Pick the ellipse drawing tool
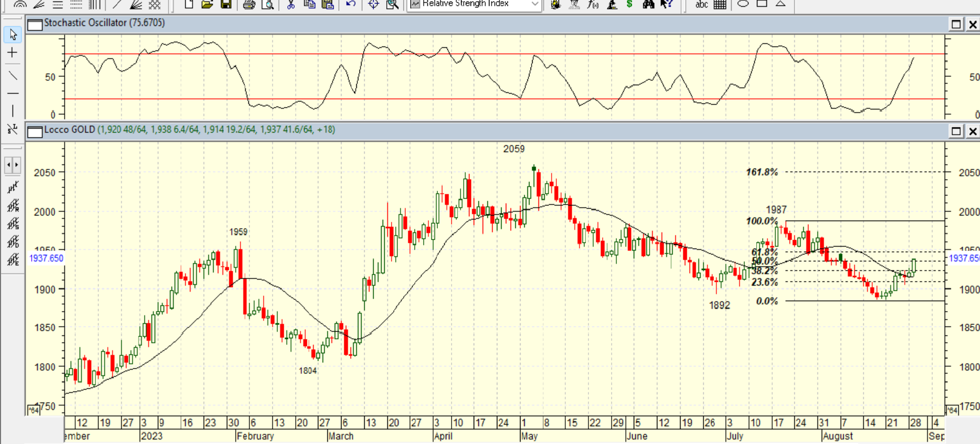980x444 pixels. 743,4
